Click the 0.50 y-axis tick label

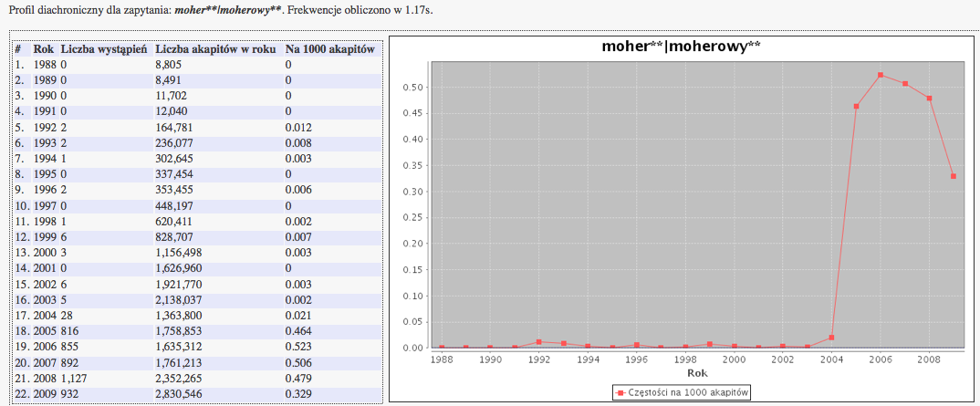pos(416,88)
